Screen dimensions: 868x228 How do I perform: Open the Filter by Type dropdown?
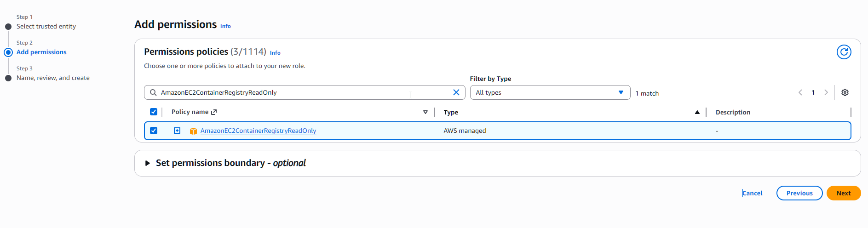click(x=550, y=92)
